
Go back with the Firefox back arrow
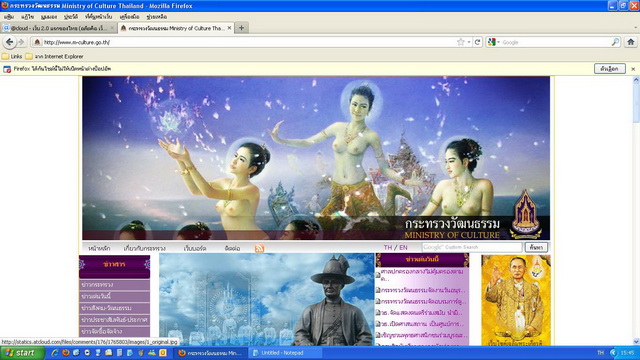(x=10, y=42)
